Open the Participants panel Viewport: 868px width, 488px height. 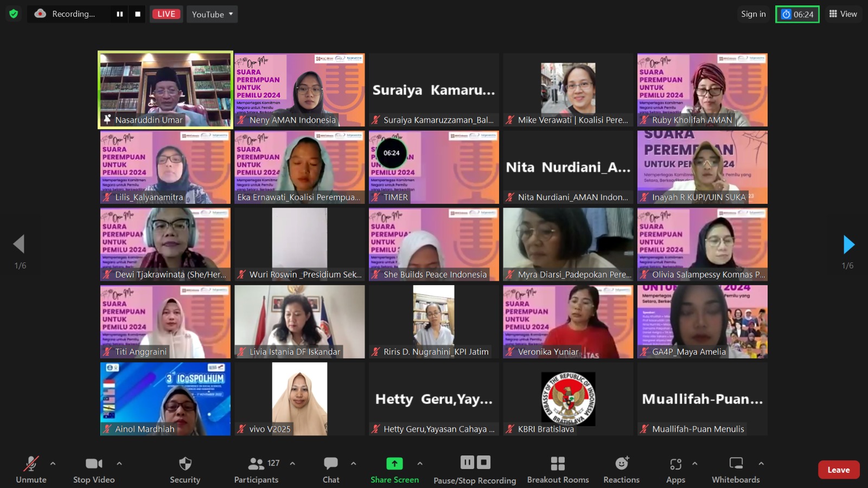pyautogui.click(x=256, y=464)
